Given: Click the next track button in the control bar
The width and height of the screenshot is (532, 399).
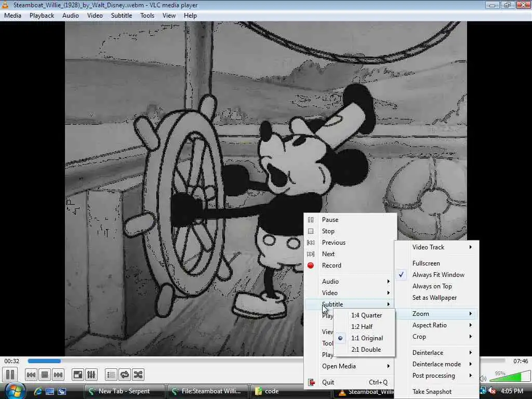Looking at the screenshot, I should coord(58,375).
